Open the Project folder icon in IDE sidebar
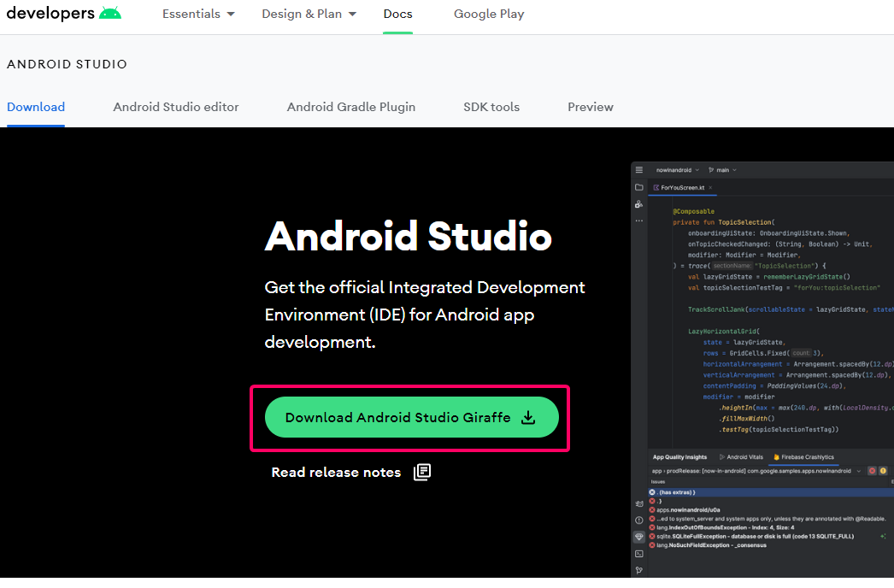Viewport: 894px width, 588px height. coord(639,187)
